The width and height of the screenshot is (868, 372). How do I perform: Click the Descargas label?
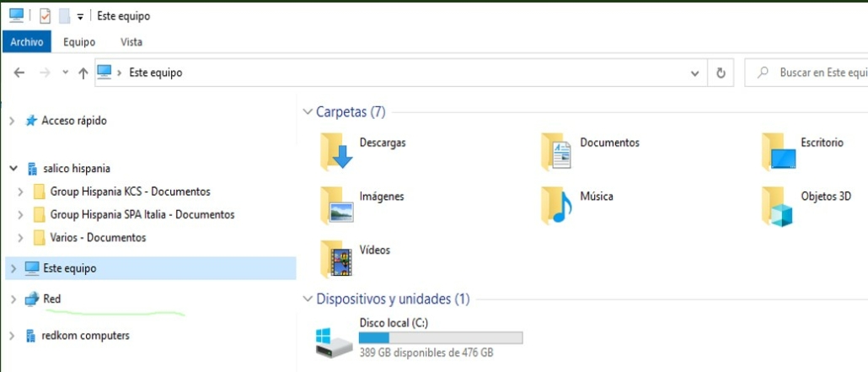point(383,143)
